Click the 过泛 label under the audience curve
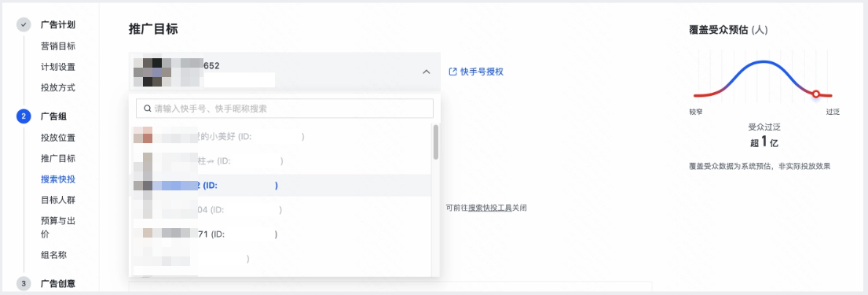Screen dimensions: 868x295 [x=833, y=112]
